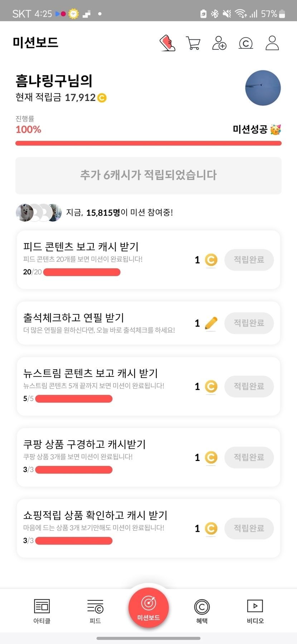Viewport: 297px width, 644px height.
Task: Tap the coin icon on feed mission
Action: [211, 260]
